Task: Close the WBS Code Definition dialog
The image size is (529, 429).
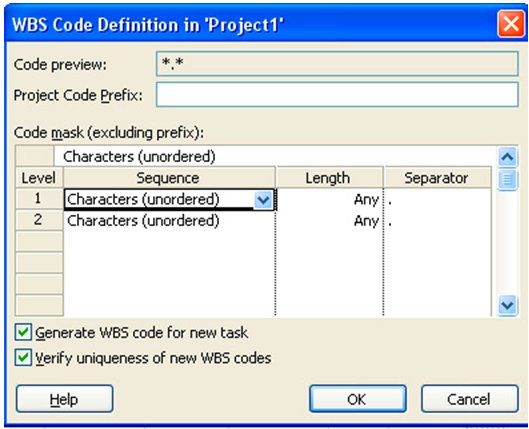Action: [511, 24]
